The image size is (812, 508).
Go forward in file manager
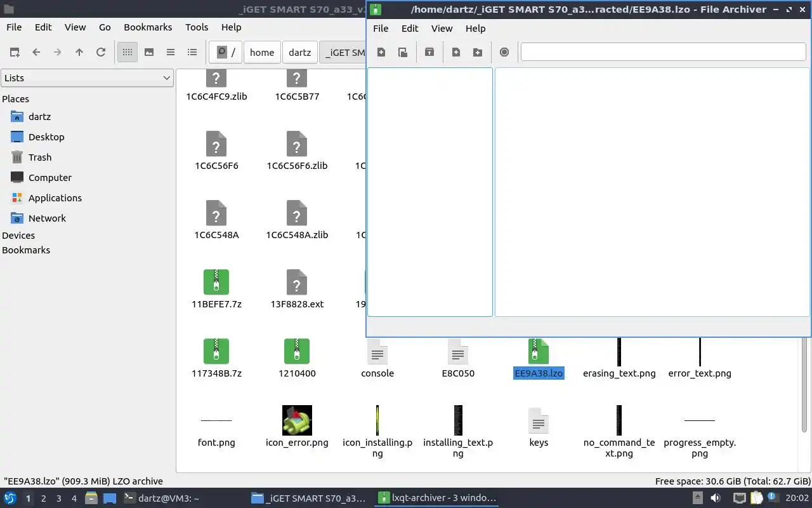(x=58, y=52)
